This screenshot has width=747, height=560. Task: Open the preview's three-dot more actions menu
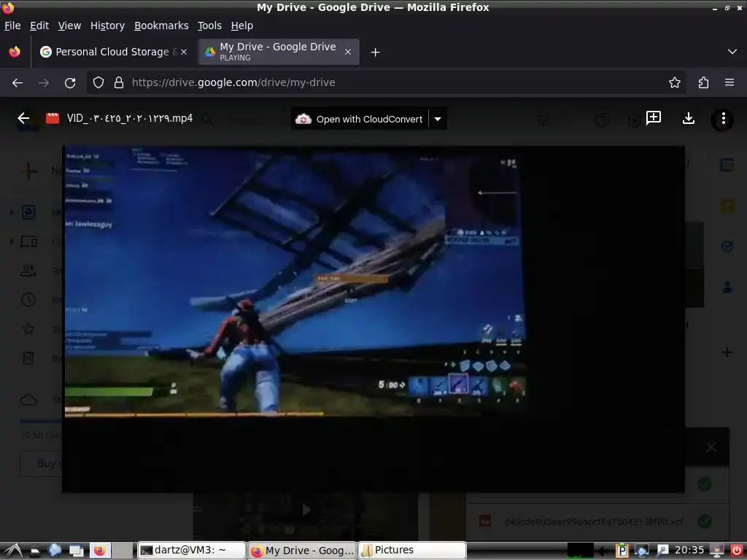tap(723, 119)
